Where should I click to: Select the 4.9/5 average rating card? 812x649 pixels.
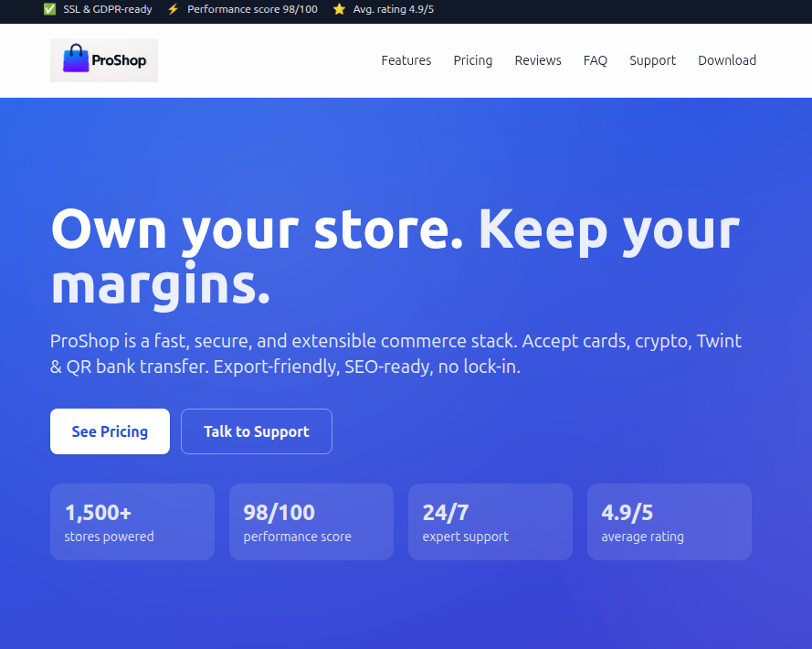(669, 522)
